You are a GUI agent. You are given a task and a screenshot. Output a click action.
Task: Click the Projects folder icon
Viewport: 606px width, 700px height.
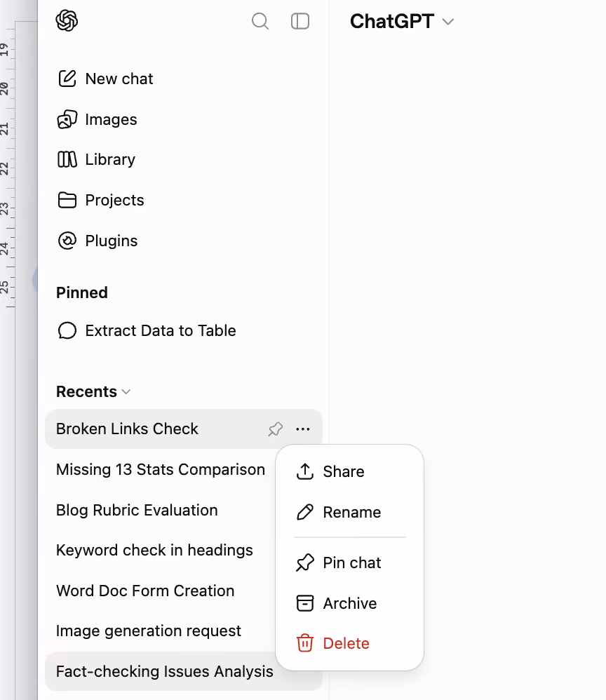pyautogui.click(x=67, y=200)
